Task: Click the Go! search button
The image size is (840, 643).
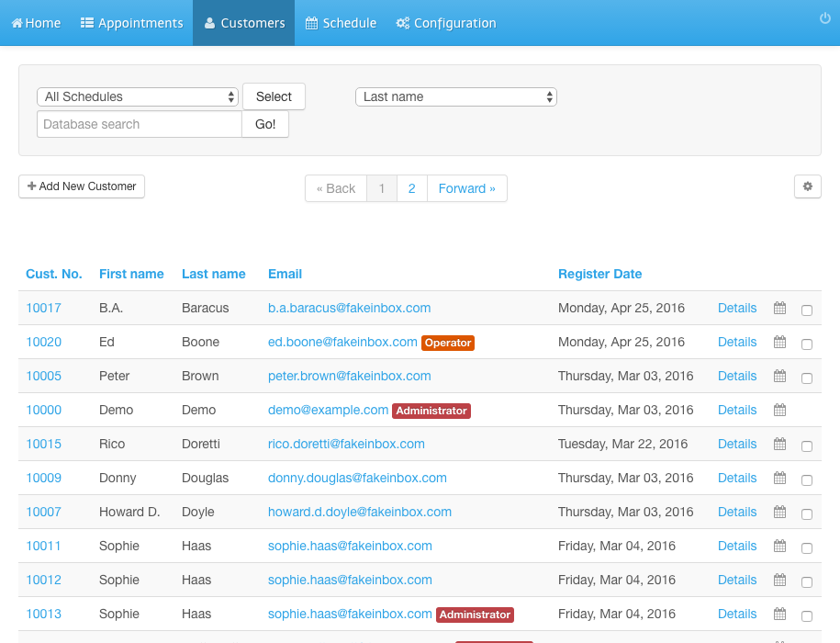Action: (265, 124)
